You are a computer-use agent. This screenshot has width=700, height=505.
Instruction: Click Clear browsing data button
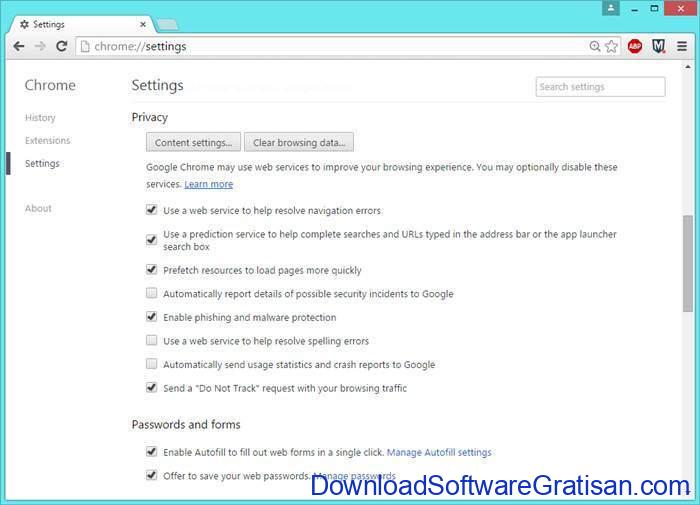tap(299, 142)
